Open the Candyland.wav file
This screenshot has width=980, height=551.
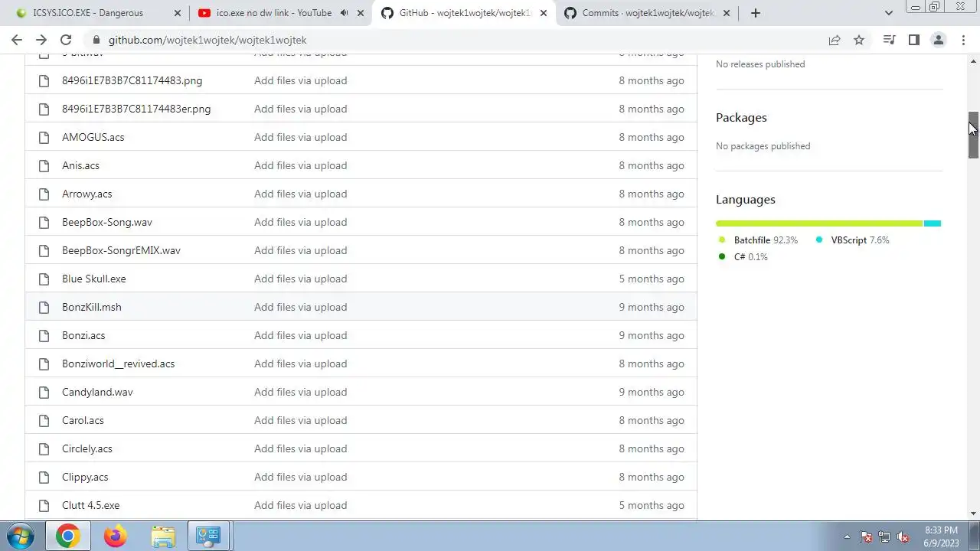97,392
